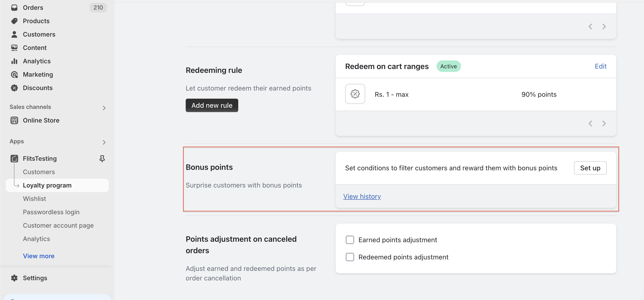Click the Analytics bar chart icon
This screenshot has width=644, height=300.
(x=14, y=61)
